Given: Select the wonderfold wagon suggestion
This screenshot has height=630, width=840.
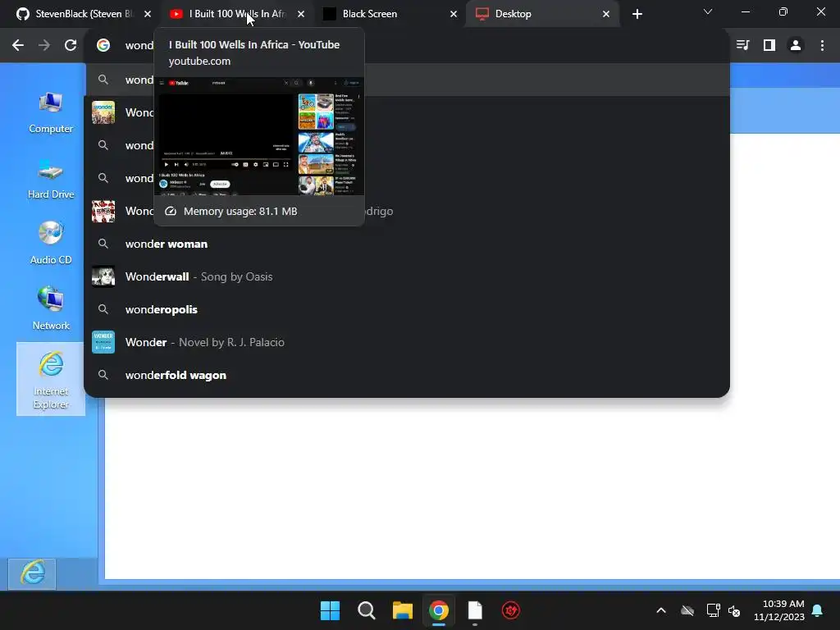Looking at the screenshot, I should [407, 375].
